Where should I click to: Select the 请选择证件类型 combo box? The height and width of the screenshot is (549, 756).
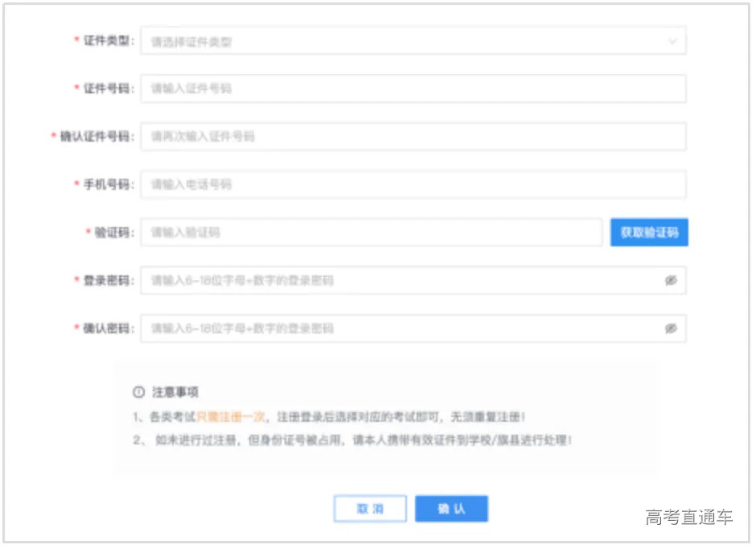410,40
